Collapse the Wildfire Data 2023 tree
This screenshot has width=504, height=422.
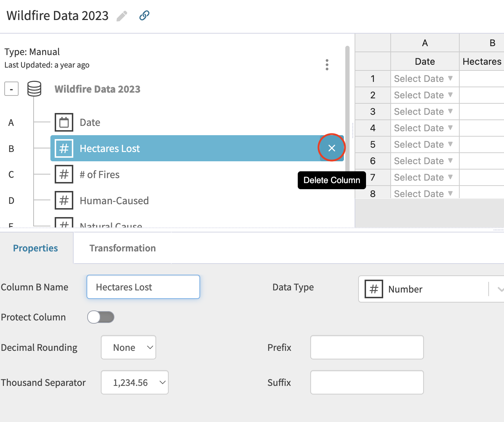(x=11, y=89)
